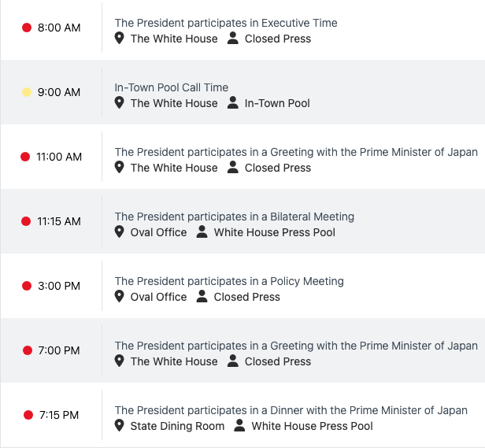The image size is (485, 448).
Task: Click person icon in 7:00 PM Greeting row
Action: pos(233,361)
